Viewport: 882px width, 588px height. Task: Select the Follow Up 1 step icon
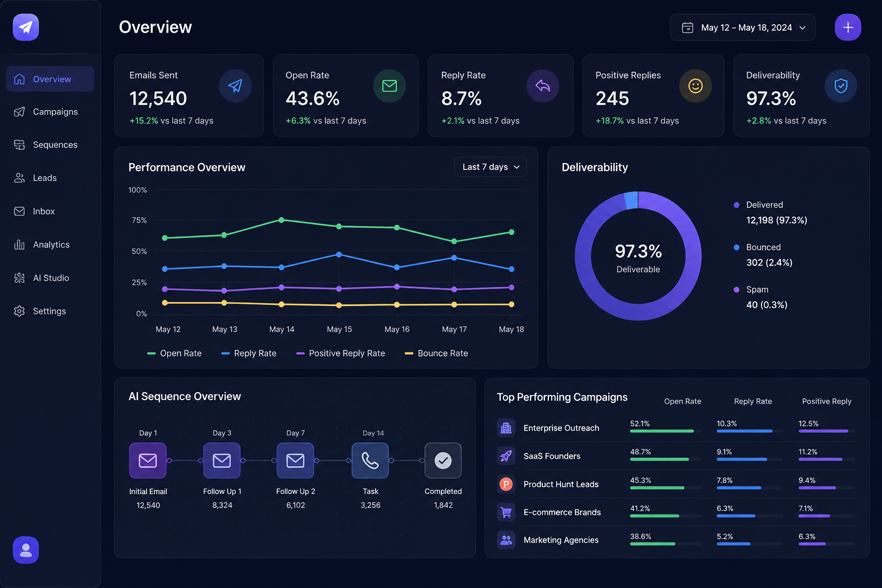pos(222,461)
